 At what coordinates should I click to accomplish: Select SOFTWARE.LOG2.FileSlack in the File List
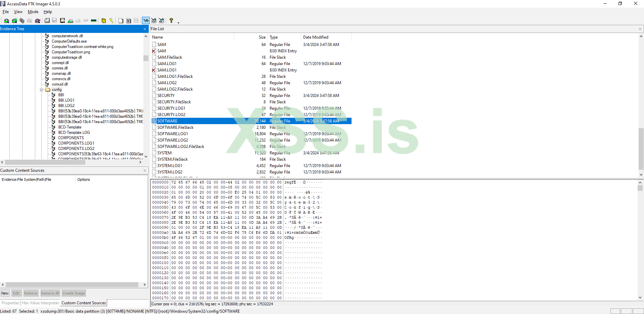tap(181, 147)
